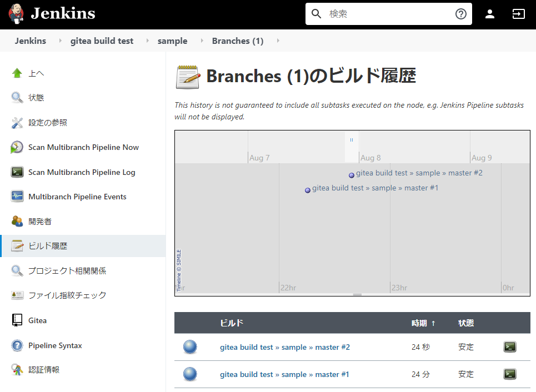Click the notepad icon beside page heading
Viewport: 536px width, 392px height.
point(188,77)
